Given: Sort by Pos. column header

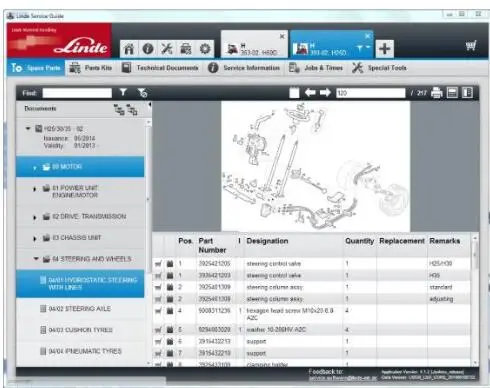Looking at the screenshot, I should pos(185,241).
